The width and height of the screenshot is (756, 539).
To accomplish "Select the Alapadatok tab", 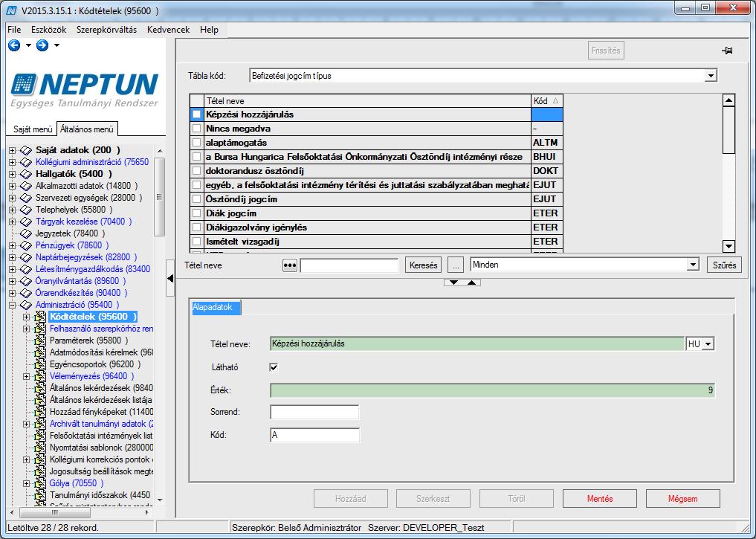I will pyautogui.click(x=216, y=308).
